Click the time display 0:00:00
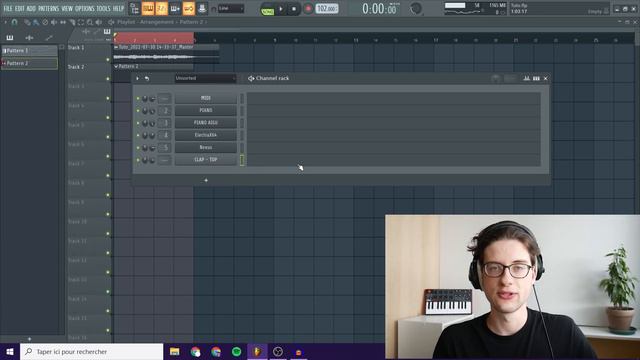Image resolution: width=640 pixels, height=360 pixels. pyautogui.click(x=379, y=9)
